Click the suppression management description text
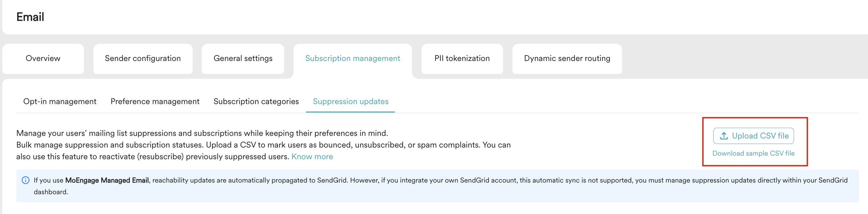This screenshot has height=214, width=868. click(x=263, y=145)
